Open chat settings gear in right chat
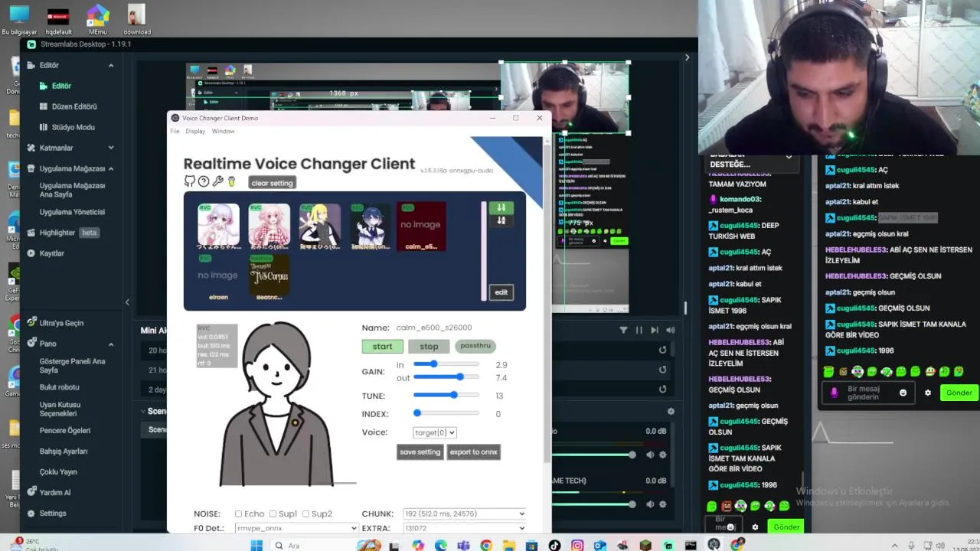This screenshot has width=980, height=551. 928,393
